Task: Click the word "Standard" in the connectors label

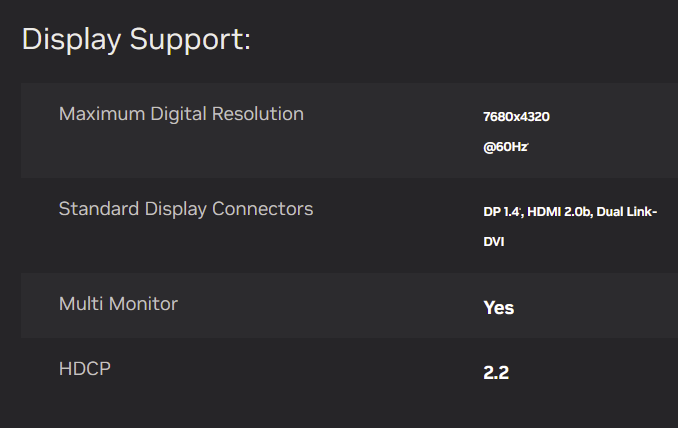Action: [x=99, y=209]
